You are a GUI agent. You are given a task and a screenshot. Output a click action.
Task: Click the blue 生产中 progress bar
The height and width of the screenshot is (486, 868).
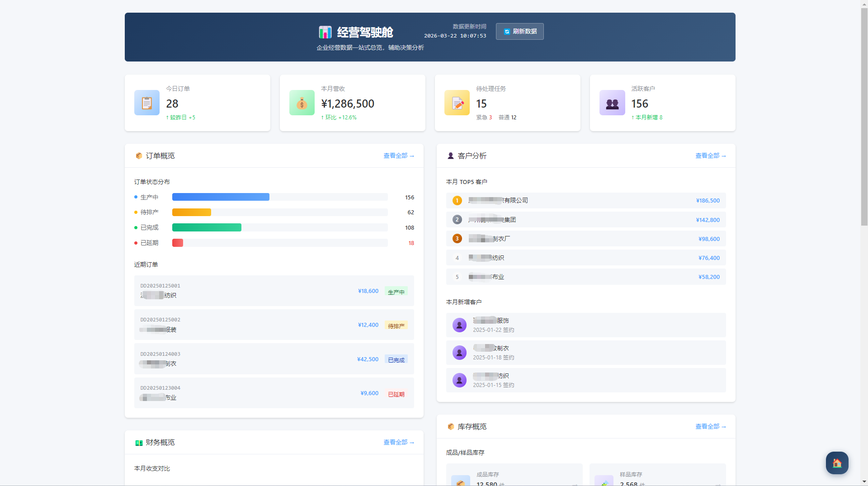pos(221,197)
